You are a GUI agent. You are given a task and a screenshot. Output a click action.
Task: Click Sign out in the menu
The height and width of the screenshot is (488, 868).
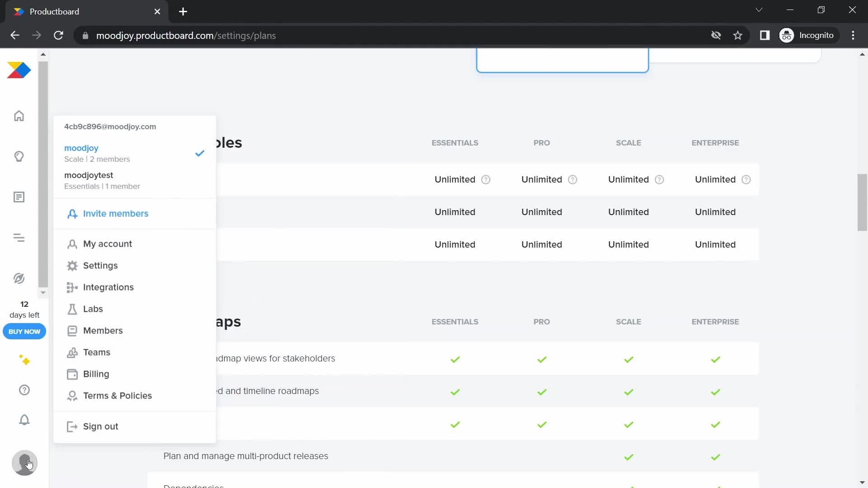[x=134, y=427]
